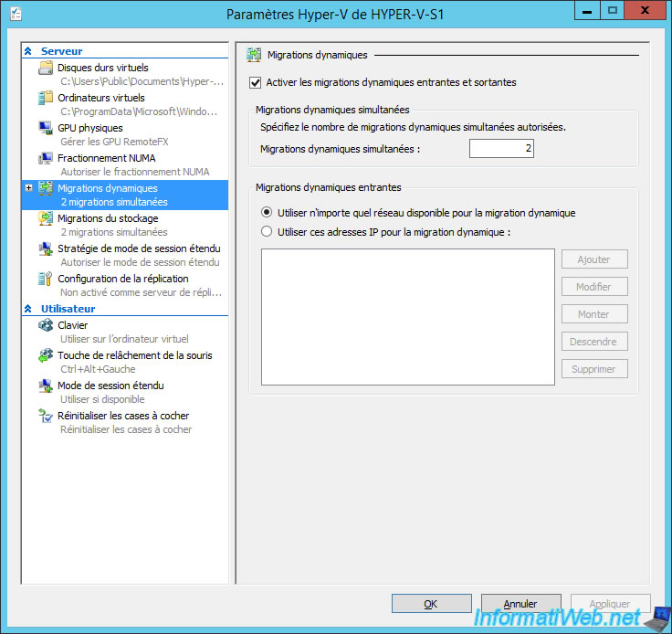
Task: Click 'Autoriser le mode de session étendu' subtitle
Action: 140,262
